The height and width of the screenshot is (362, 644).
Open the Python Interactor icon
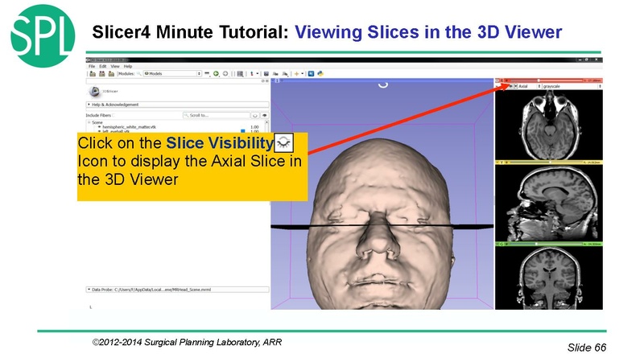(320, 74)
